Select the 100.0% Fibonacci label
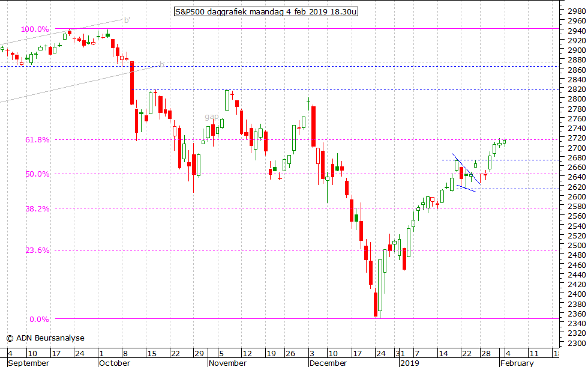Viewport: 588px width, 367px height. tap(35, 29)
